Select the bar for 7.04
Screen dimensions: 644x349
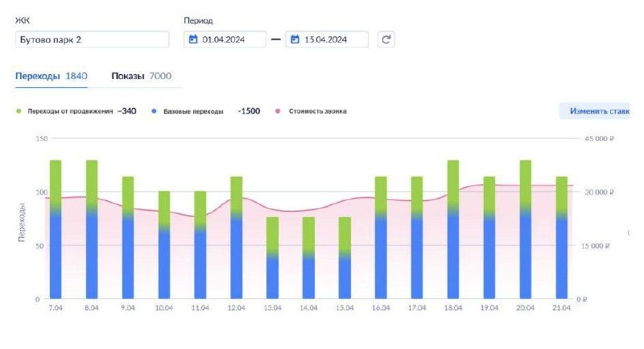(56, 230)
